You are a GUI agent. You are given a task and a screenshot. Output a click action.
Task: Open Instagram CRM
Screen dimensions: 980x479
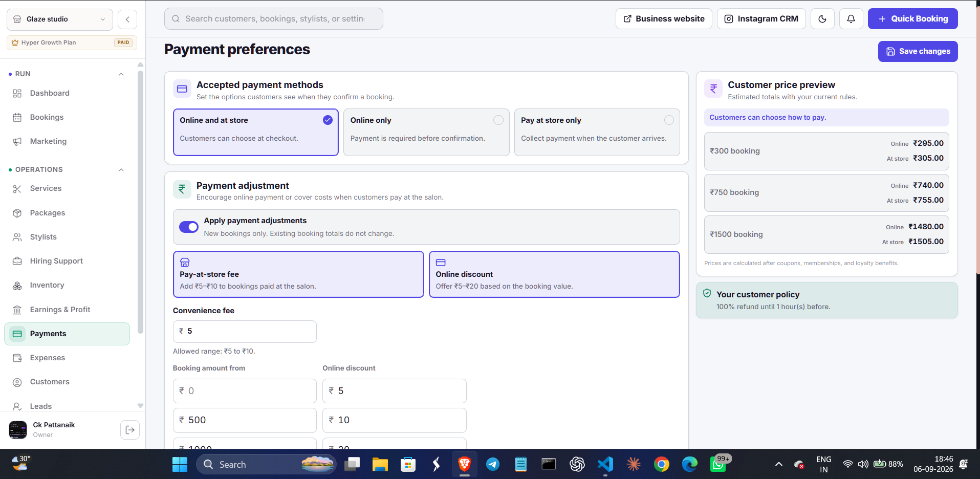(x=761, y=19)
